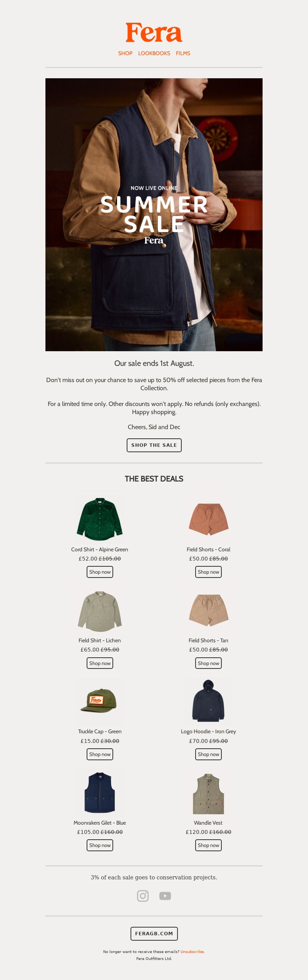Shop now for Field Shirt - Lichen

pyautogui.click(x=100, y=663)
